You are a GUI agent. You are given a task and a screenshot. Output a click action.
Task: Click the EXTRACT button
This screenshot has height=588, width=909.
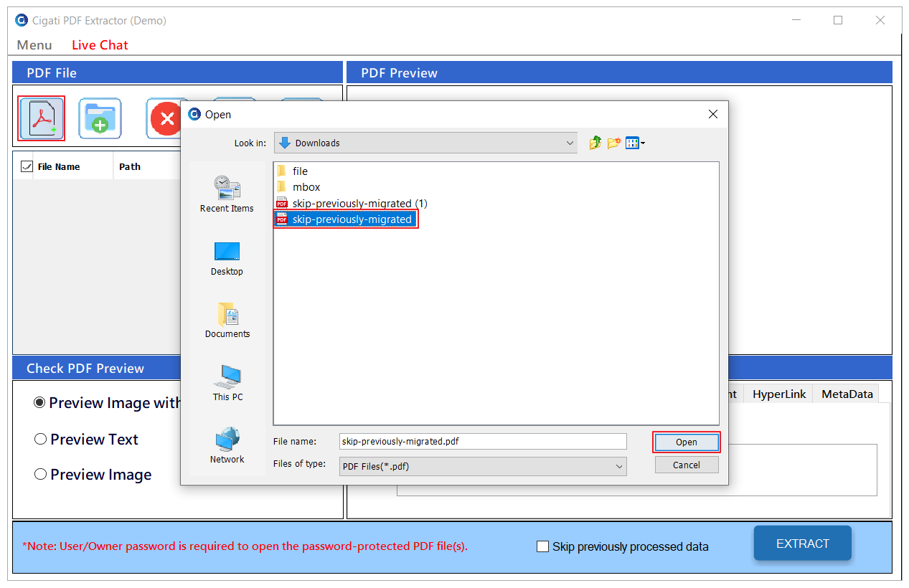pos(802,544)
